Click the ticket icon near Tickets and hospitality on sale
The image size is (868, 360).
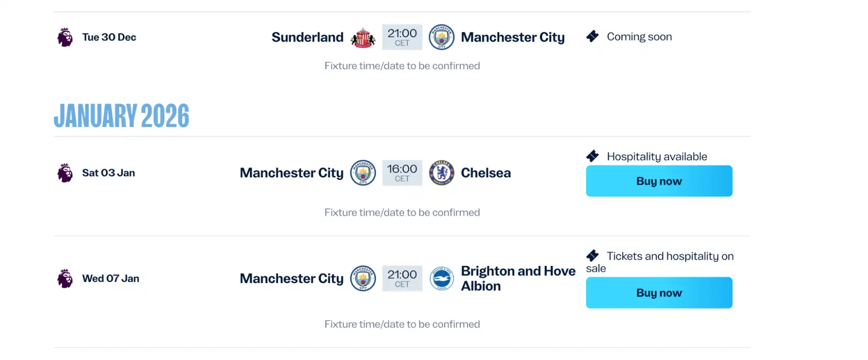592,256
